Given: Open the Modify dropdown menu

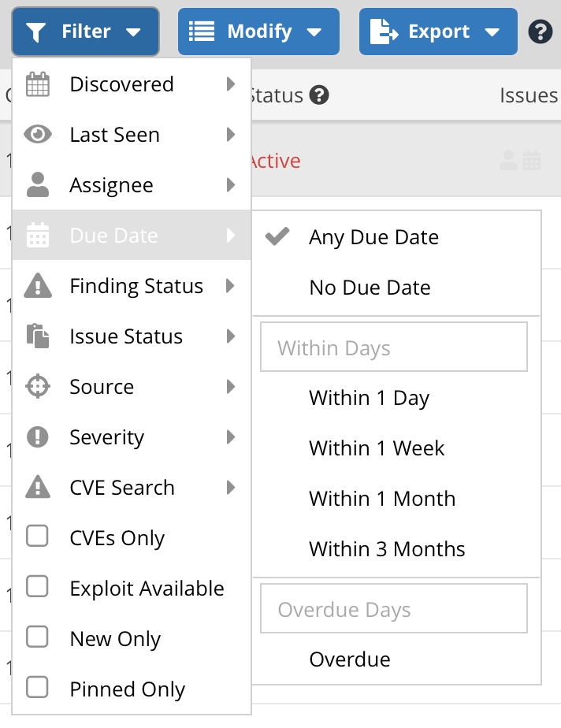Looking at the screenshot, I should click(x=258, y=32).
